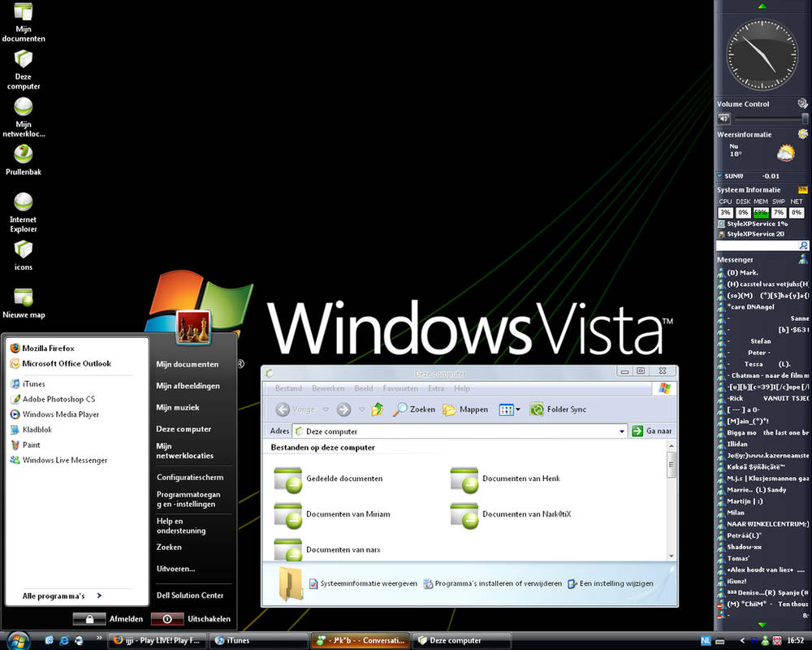Open Documenten van Nark0tiX folder
Image resolution: width=812 pixels, height=650 pixels.
pyautogui.click(x=511, y=514)
